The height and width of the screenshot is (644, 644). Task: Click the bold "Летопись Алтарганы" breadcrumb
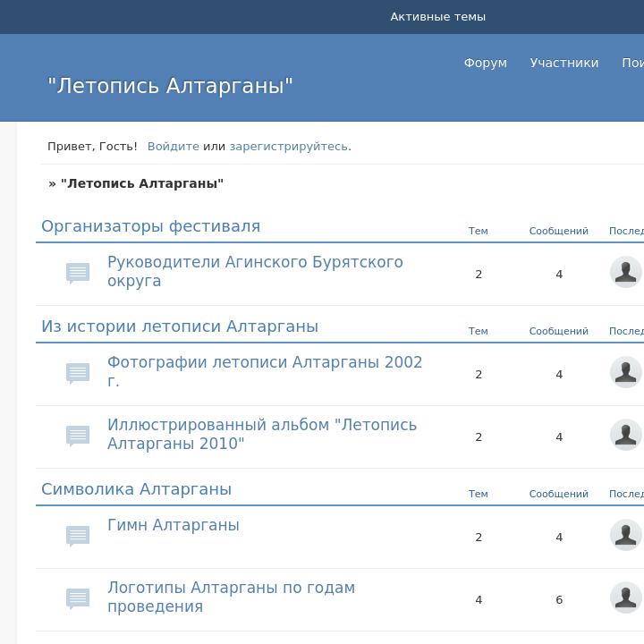pos(142,183)
